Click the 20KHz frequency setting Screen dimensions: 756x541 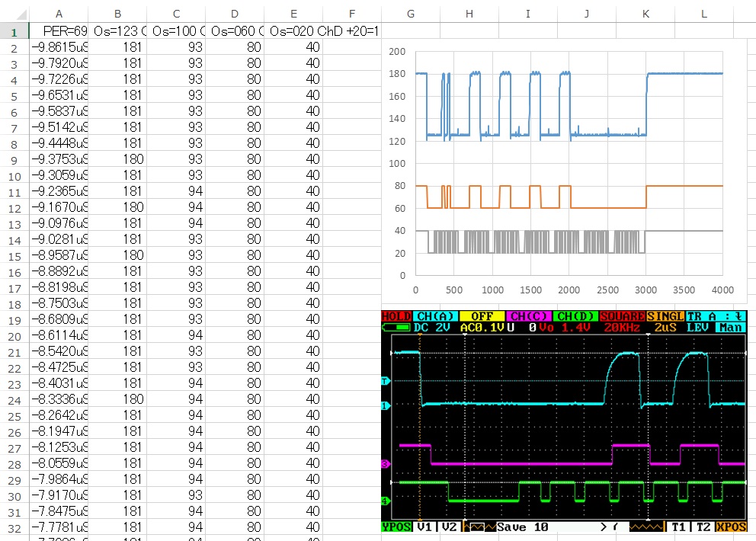pyautogui.click(x=622, y=328)
